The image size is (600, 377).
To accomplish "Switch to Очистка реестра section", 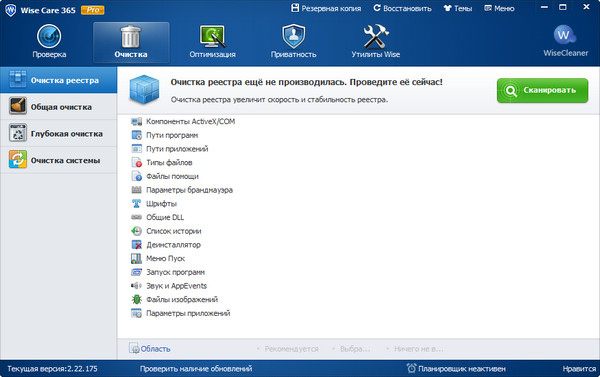I will (59, 80).
